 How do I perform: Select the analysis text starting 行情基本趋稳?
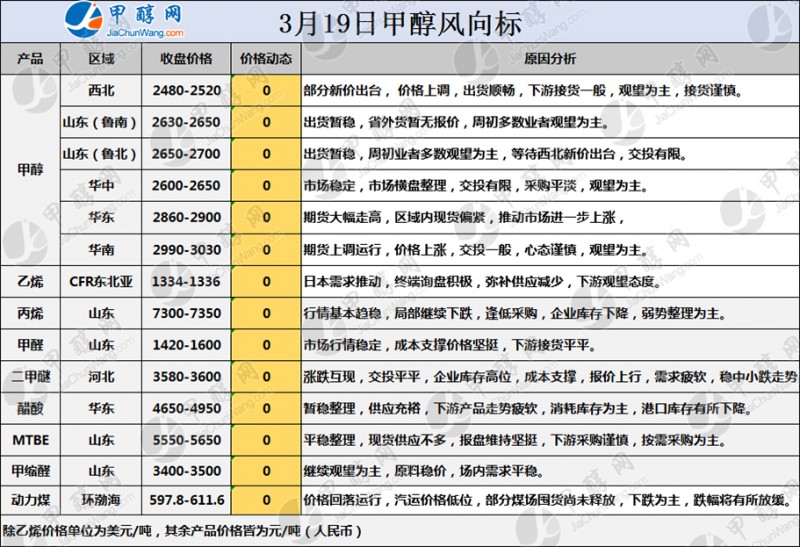click(515, 313)
